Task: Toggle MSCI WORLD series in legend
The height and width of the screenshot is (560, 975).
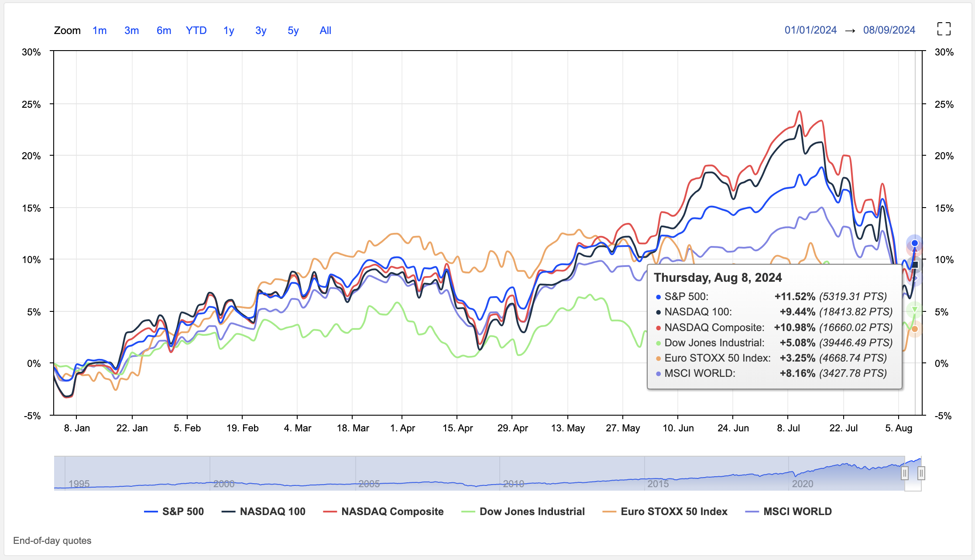Action: coord(789,512)
